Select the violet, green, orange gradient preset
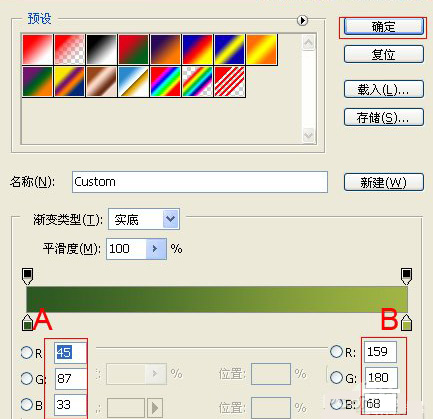Image resolution: width=433 pixels, height=419 pixels. coord(38,82)
